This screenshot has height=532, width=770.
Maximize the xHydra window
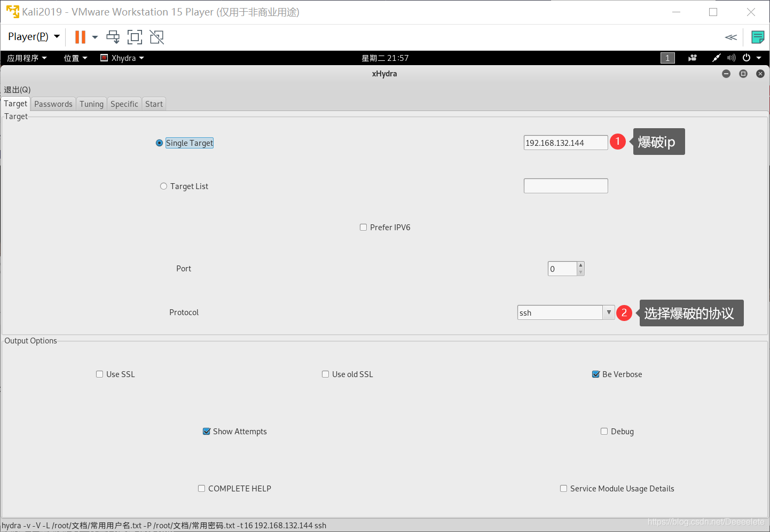743,74
